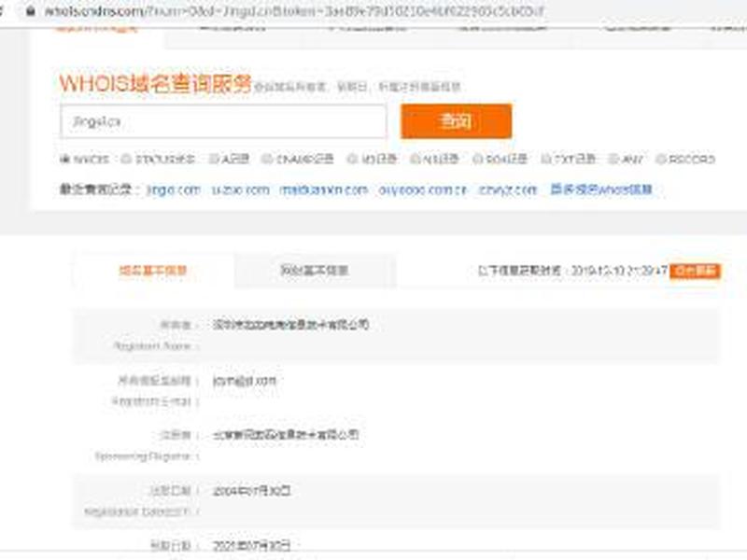This screenshot has width=747, height=560.
Task: Open the domain basic info tab (域名基本信息)
Action: [x=153, y=271]
